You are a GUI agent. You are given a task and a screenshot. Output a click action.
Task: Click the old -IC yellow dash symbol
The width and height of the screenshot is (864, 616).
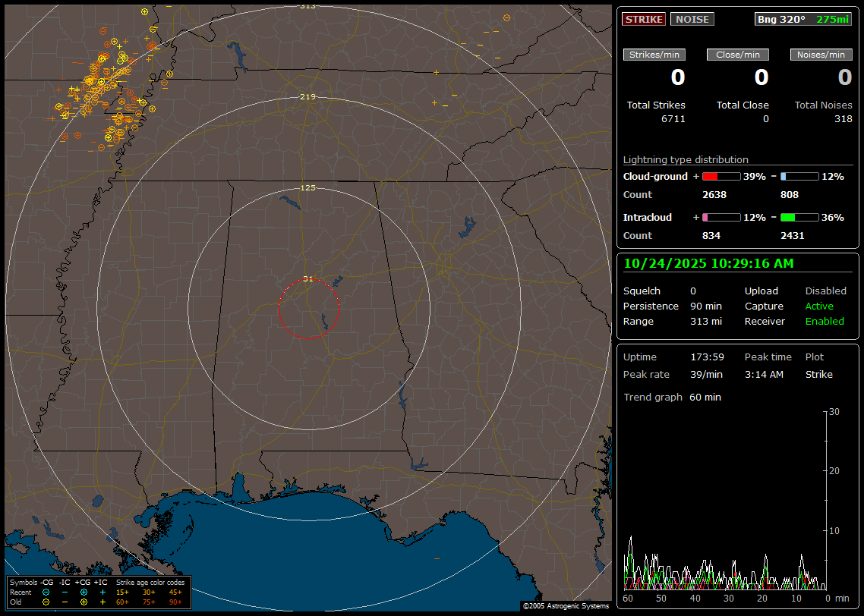65,602
